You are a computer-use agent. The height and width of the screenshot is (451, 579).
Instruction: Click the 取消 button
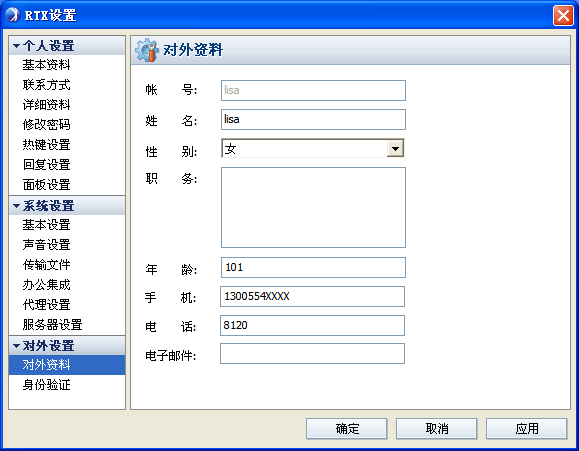pyautogui.click(x=436, y=429)
